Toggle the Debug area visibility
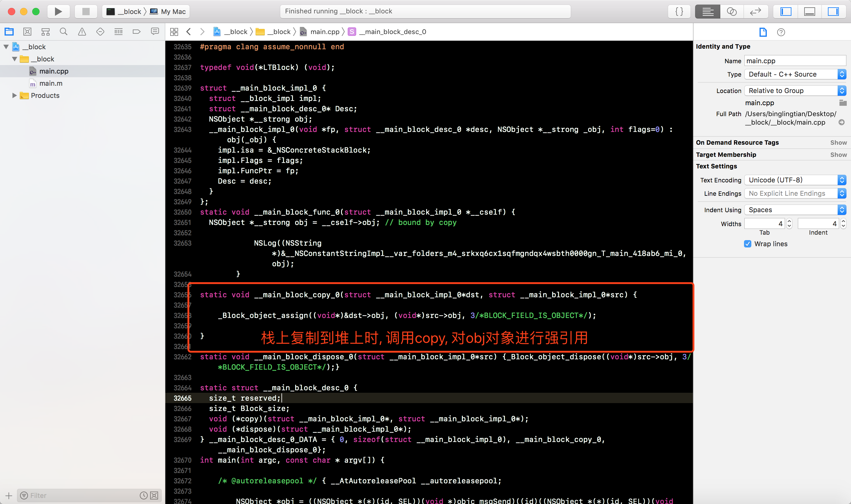This screenshot has width=851, height=504. tap(810, 12)
